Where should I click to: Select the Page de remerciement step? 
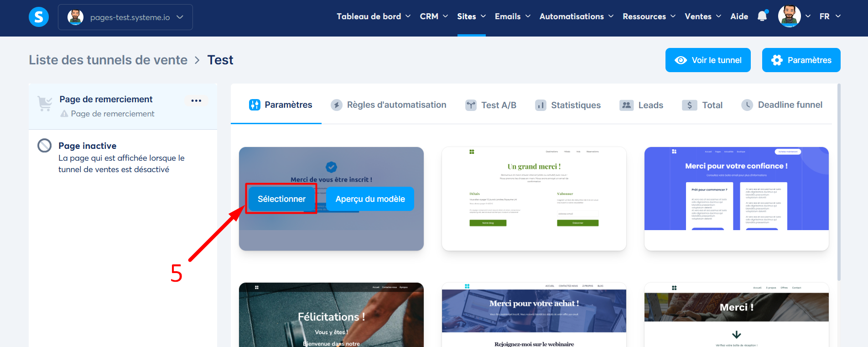click(123, 106)
